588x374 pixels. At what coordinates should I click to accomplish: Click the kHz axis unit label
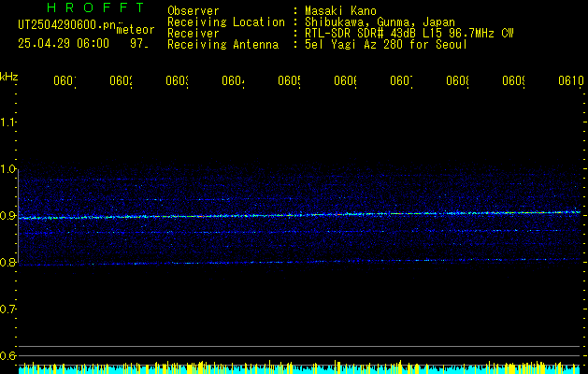(9, 77)
